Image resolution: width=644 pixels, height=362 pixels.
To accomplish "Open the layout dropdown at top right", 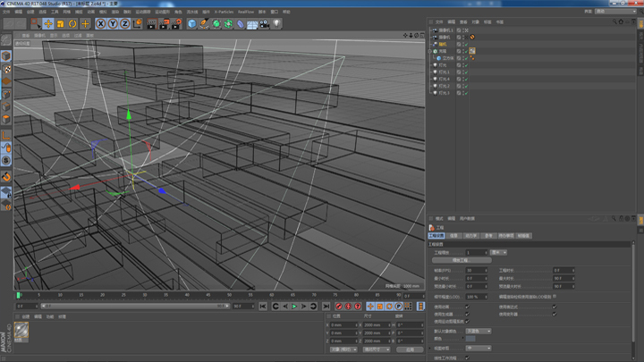I will click(x=615, y=12).
